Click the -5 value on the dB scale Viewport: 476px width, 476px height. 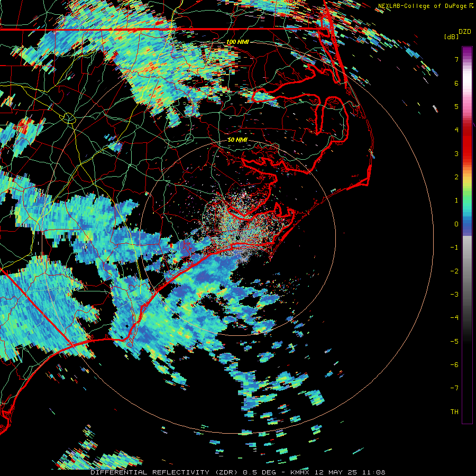(x=454, y=342)
